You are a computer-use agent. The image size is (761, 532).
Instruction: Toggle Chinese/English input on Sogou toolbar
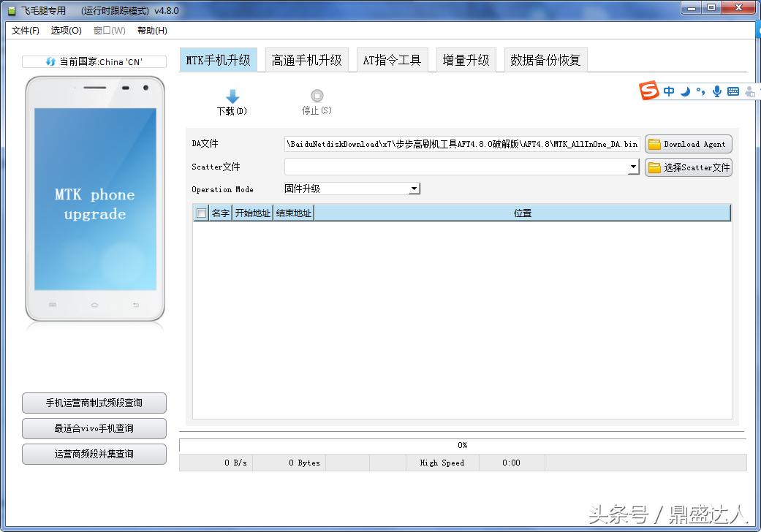(x=669, y=91)
